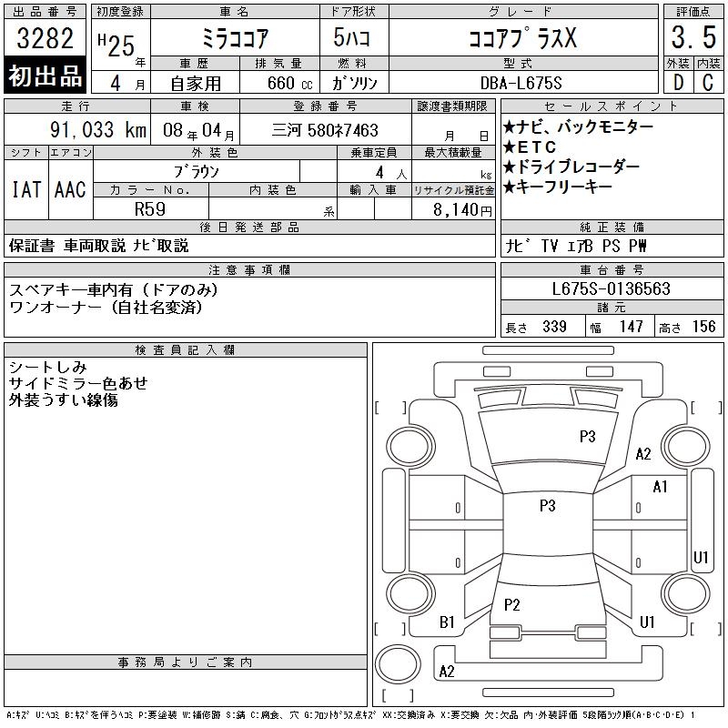
Task: Select the fuel type ガソリン
Action: (354, 84)
